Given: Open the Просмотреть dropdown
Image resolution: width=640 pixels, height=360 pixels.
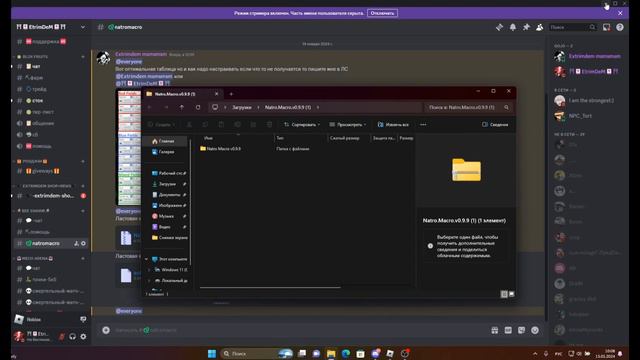Looking at the screenshot, I should coord(348,124).
